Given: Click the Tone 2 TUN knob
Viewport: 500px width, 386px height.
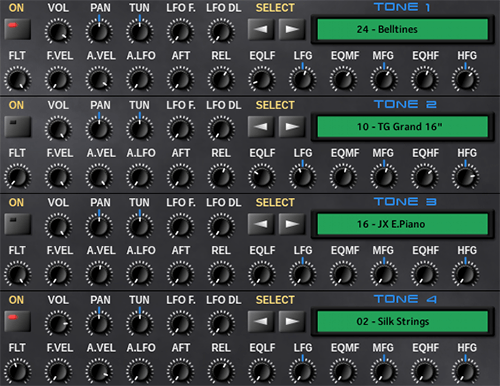Looking at the screenshot, I should coord(140,129).
